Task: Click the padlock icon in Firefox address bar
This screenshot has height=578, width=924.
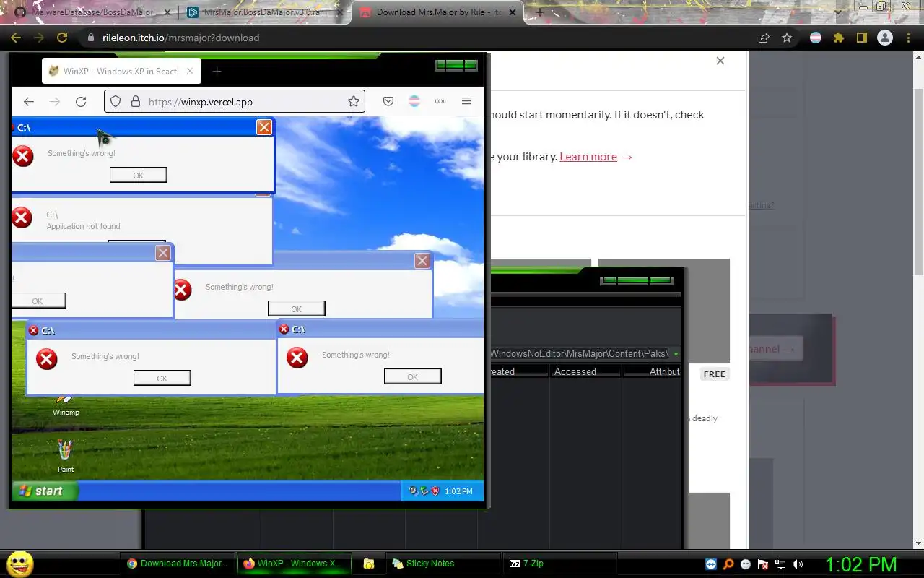Action: 135,102
